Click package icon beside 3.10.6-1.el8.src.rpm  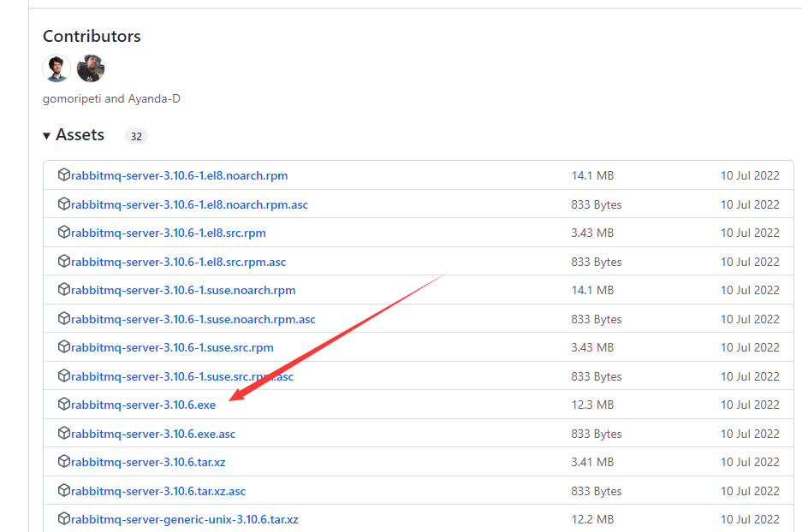coord(64,232)
